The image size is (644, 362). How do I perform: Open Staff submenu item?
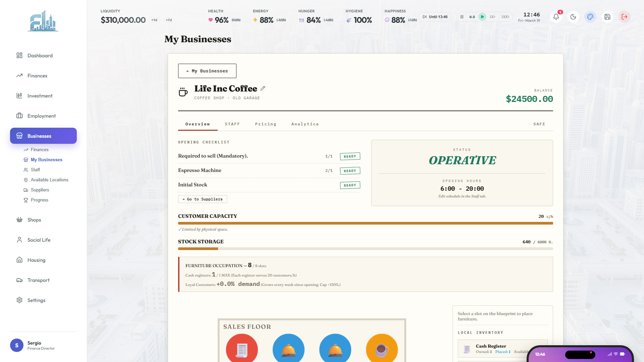click(35, 170)
